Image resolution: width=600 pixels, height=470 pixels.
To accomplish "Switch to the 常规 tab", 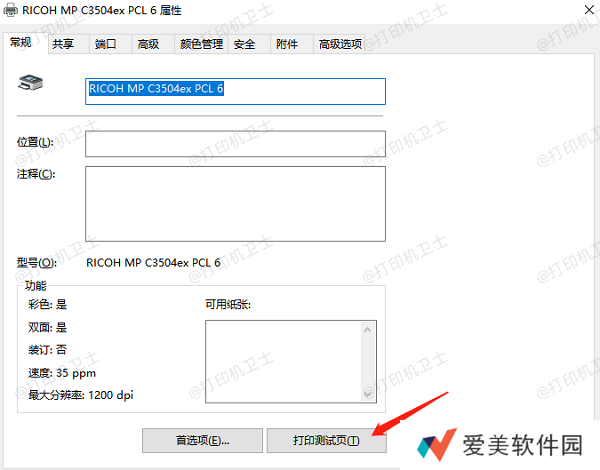I will click(x=22, y=43).
